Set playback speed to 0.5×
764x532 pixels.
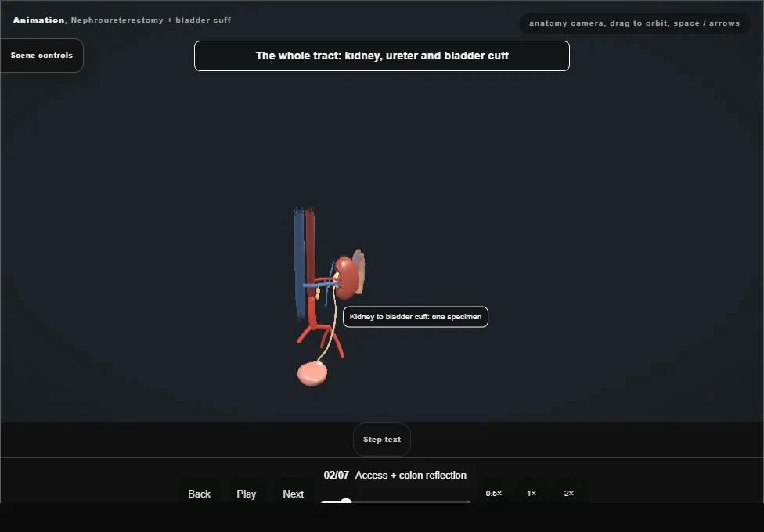[494, 493]
